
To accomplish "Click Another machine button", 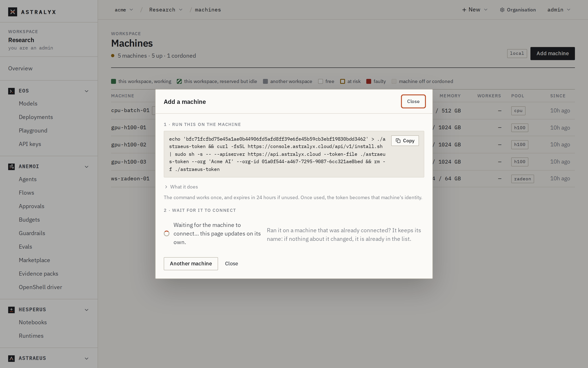I will (x=191, y=264).
